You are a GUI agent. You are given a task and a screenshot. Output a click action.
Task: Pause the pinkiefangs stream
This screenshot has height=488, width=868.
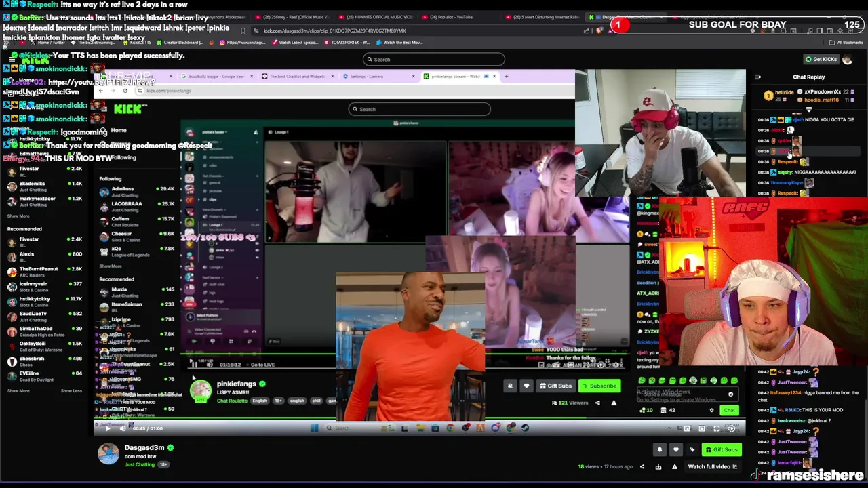click(194, 365)
